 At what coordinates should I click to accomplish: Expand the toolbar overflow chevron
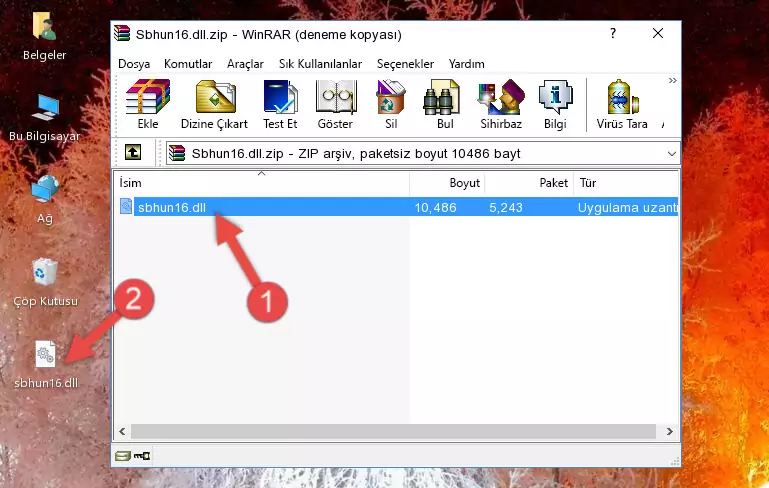click(672, 80)
